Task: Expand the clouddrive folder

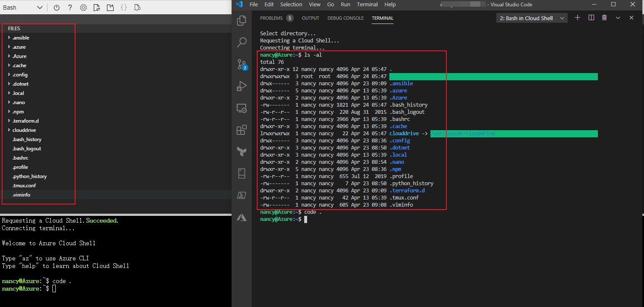Action: (24, 130)
